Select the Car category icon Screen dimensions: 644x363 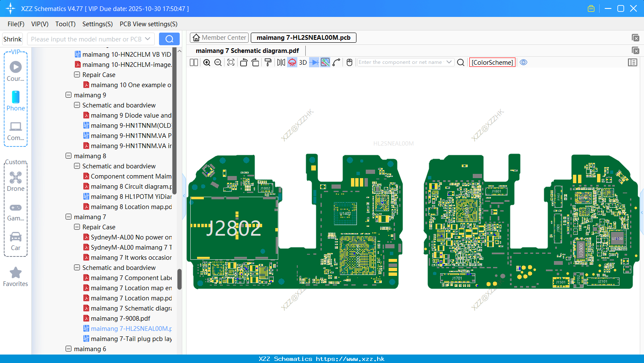(16, 241)
